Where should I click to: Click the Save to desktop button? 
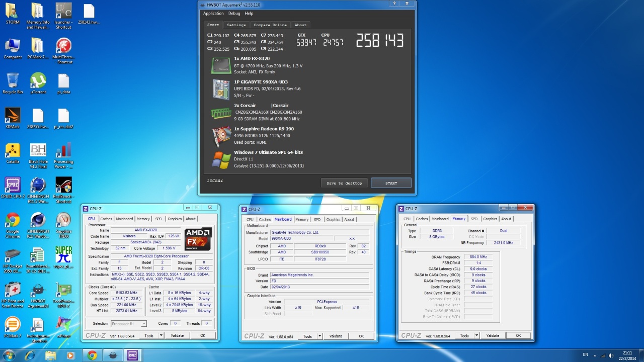[x=344, y=183]
